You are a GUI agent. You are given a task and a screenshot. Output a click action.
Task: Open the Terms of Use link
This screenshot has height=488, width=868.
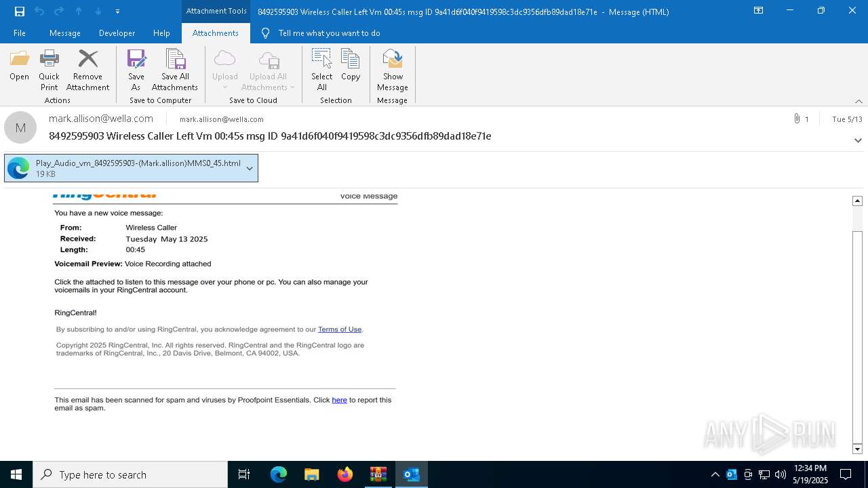tap(340, 329)
